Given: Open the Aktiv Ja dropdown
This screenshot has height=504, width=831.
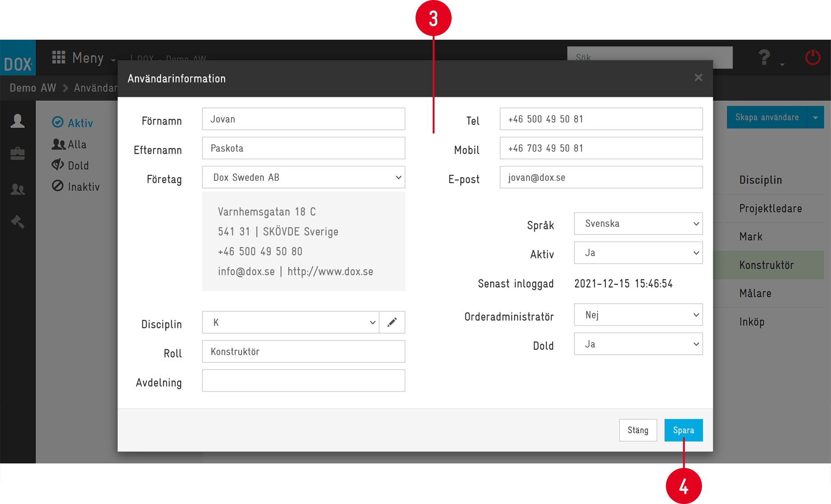Looking at the screenshot, I should point(638,253).
